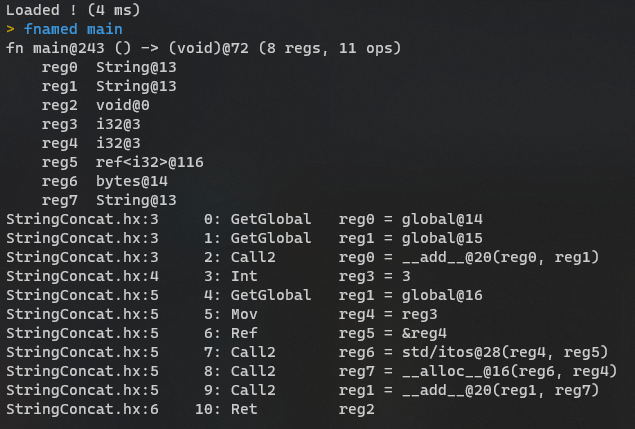Select the reg2 void@0 register line
Viewport: 635px width, 429px height.
96,105
